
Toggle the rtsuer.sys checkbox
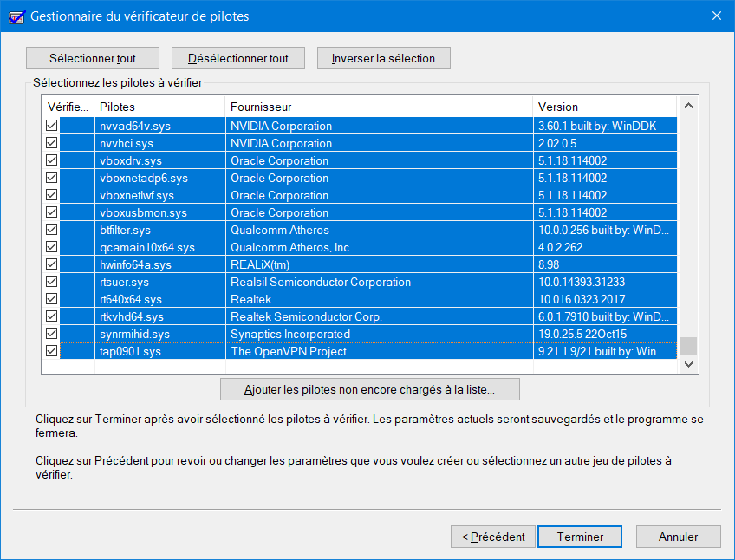(51, 282)
